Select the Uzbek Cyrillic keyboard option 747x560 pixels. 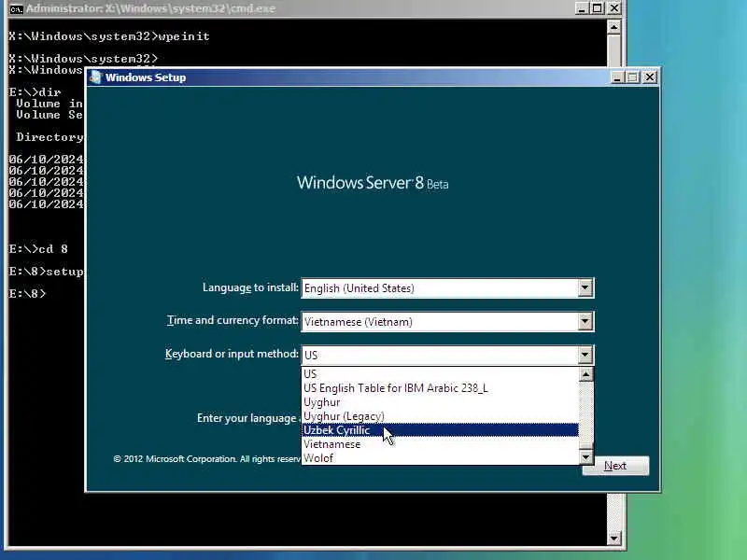440,430
